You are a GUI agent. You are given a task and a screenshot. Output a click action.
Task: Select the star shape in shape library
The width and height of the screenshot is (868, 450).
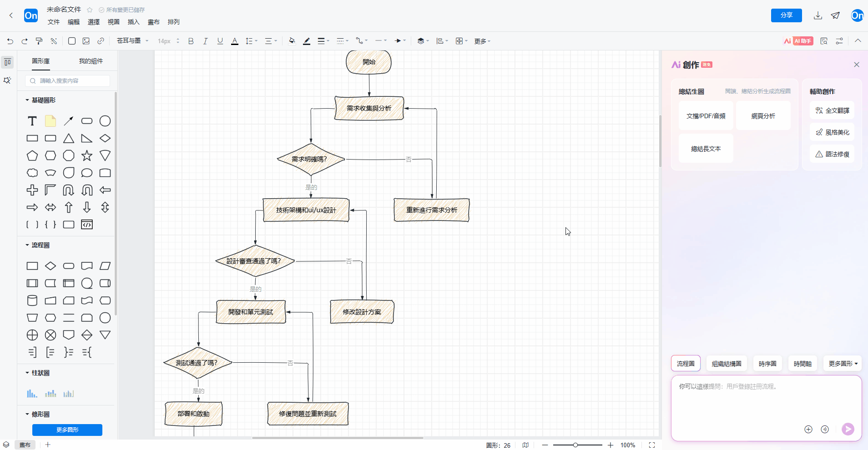coord(86,156)
